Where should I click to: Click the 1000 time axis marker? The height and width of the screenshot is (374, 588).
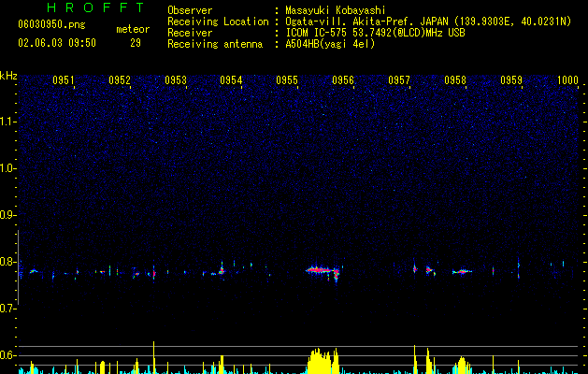567,79
